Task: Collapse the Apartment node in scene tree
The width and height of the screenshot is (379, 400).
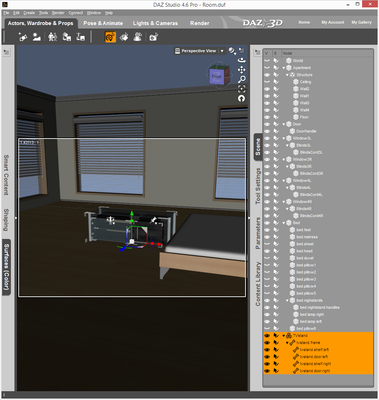Action: (x=284, y=68)
